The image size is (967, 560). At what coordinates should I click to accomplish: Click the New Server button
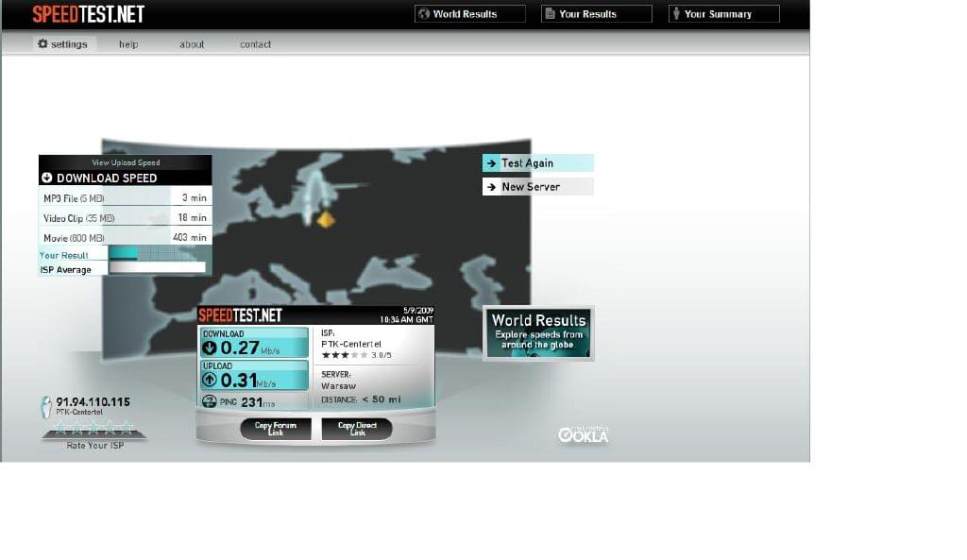tap(537, 187)
